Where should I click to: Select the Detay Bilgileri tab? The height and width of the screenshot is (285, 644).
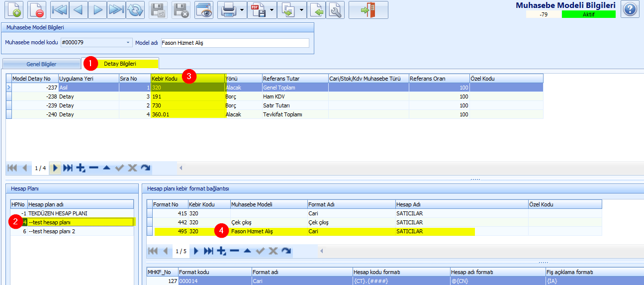(x=120, y=64)
